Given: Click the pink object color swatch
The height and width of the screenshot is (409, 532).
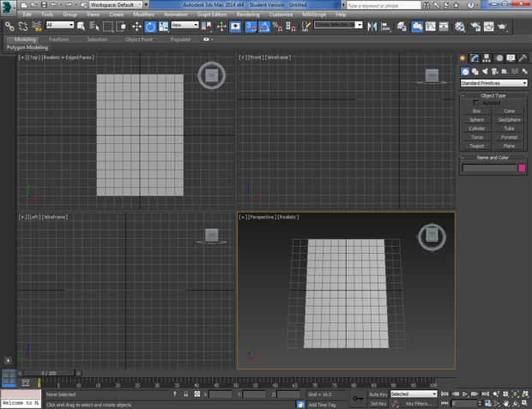Looking at the screenshot, I should click(x=522, y=168).
